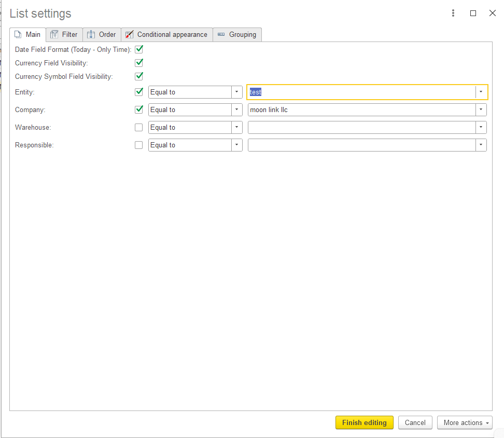Open the three-dot options menu icon
Screen dimensions: 504x438
point(453,13)
